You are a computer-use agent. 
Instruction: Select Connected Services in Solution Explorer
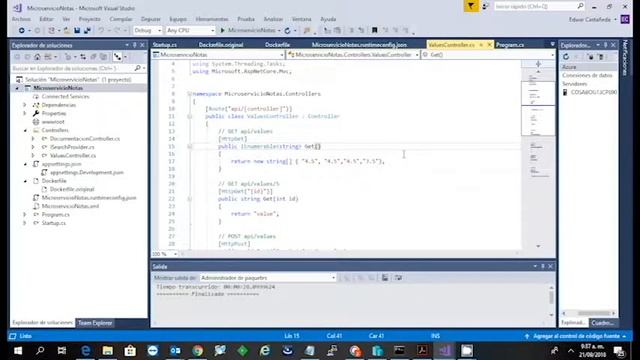[65, 96]
